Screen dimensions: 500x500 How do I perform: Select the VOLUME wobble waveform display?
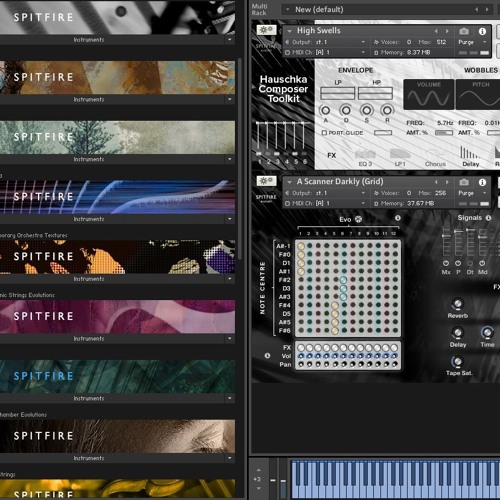[429, 95]
